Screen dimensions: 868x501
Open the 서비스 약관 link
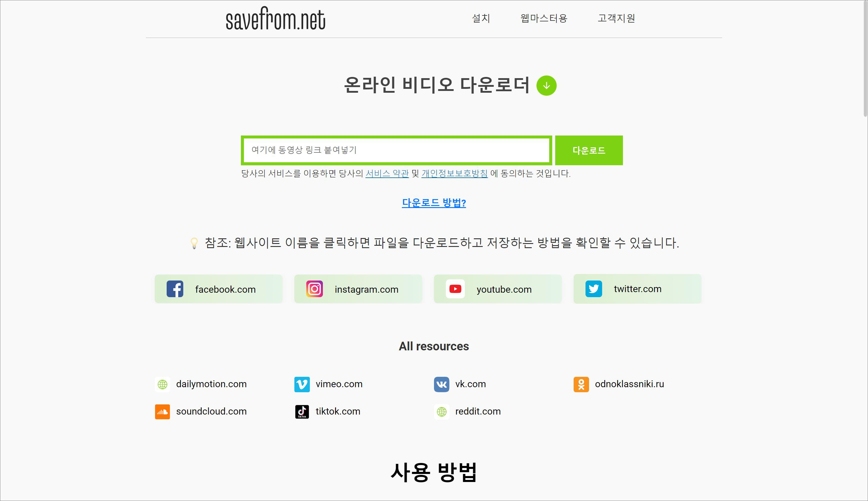[387, 174]
